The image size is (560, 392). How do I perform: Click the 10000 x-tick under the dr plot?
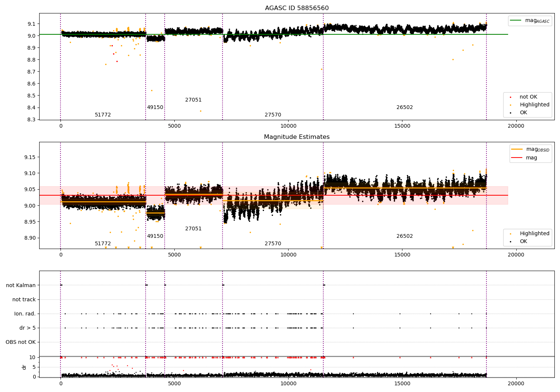[x=288, y=384]
